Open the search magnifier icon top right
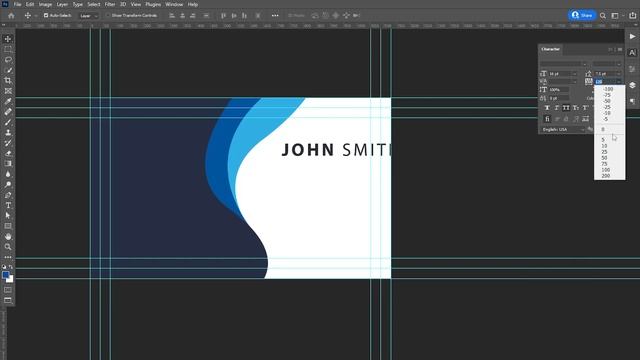The width and height of the screenshot is (640, 360). click(603, 16)
